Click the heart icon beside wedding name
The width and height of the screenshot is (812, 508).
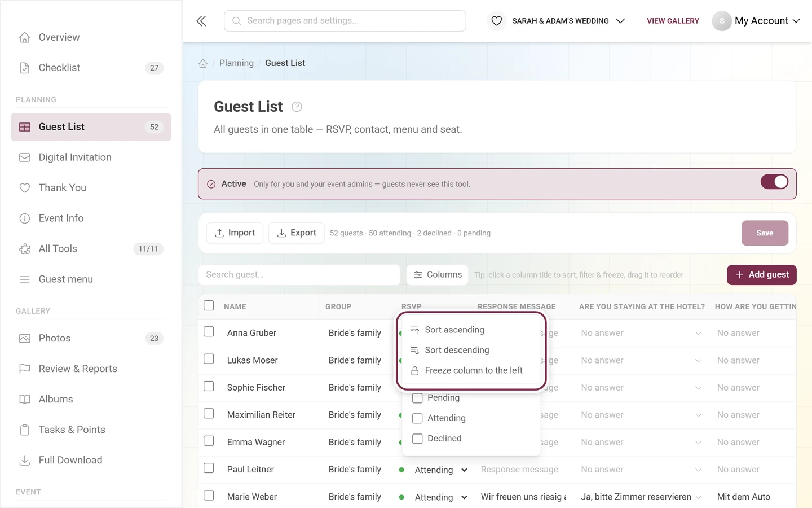coord(497,21)
